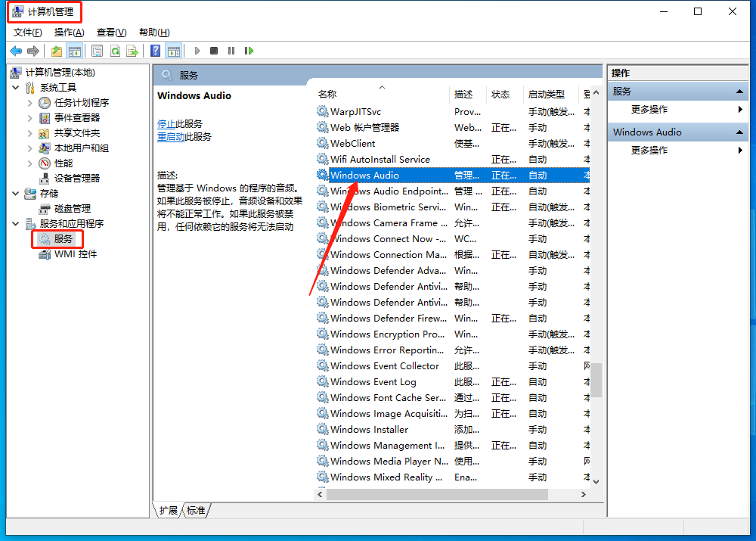Click the vertical scrollbar down arrow
The height and width of the screenshot is (541, 756).
click(596, 481)
